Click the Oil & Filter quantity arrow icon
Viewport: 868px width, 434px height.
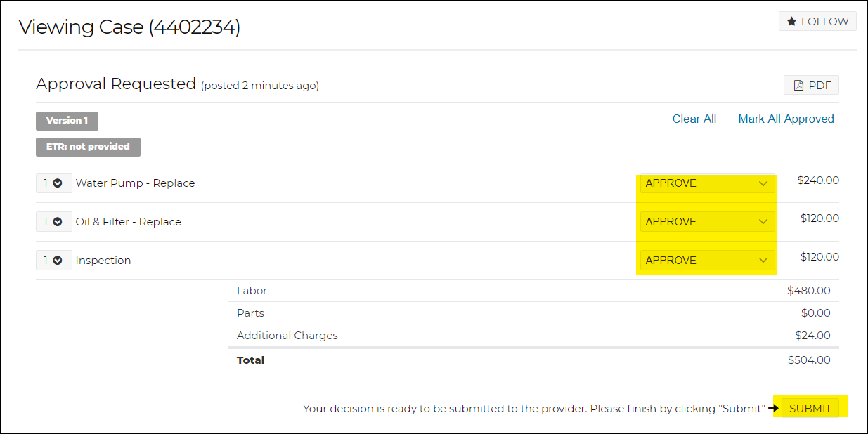(x=58, y=222)
